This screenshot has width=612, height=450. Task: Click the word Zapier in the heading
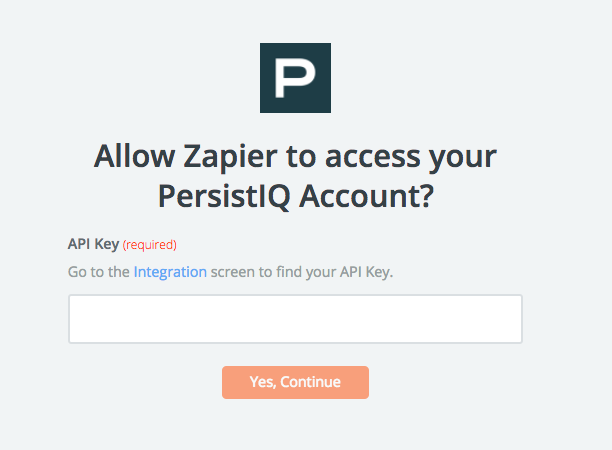coord(230,157)
